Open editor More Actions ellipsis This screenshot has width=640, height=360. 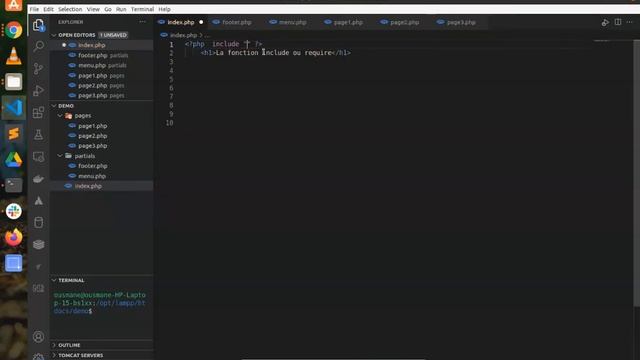click(x=630, y=22)
